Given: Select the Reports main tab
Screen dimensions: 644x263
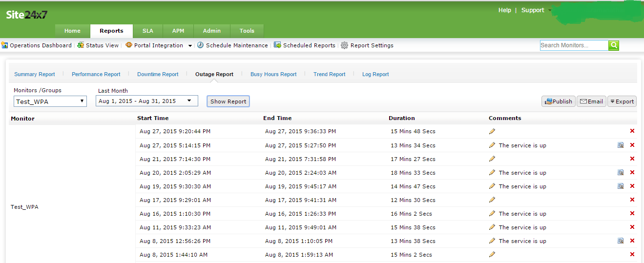Looking at the screenshot, I should click(x=111, y=31).
